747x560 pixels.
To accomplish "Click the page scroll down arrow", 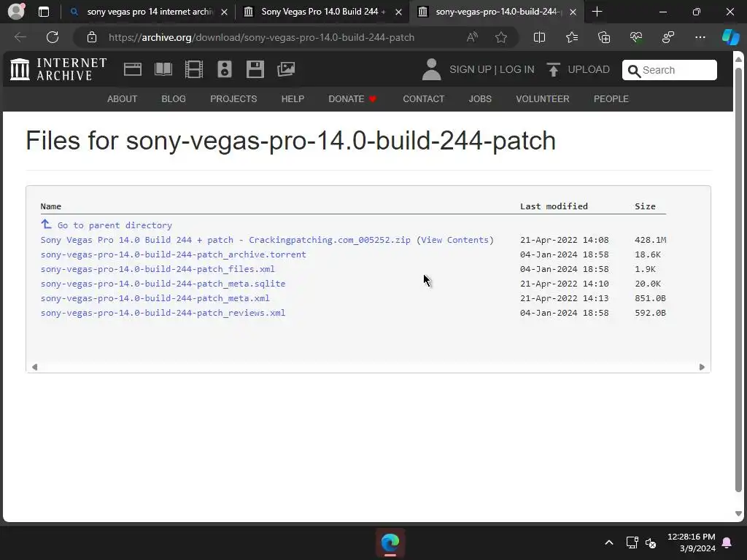I will (x=738, y=513).
